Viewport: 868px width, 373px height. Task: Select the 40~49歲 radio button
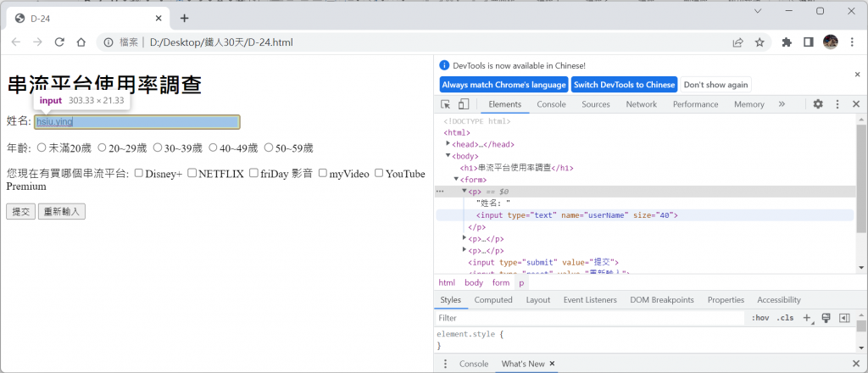(213, 148)
